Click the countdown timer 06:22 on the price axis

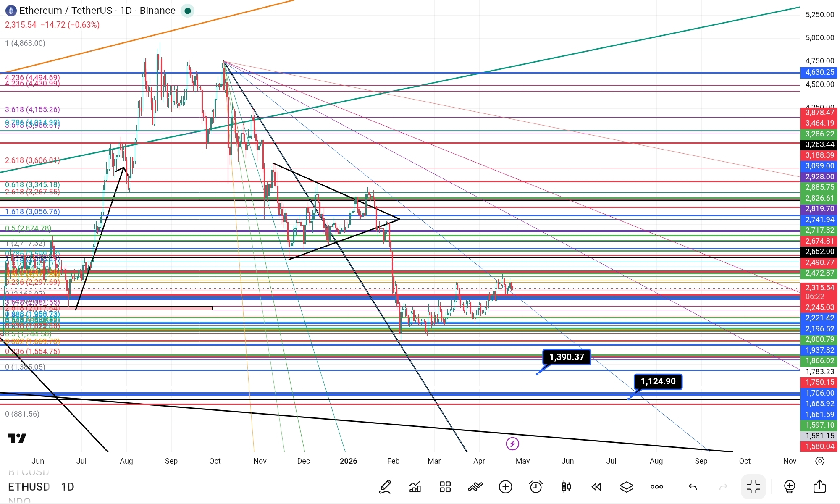click(x=815, y=297)
